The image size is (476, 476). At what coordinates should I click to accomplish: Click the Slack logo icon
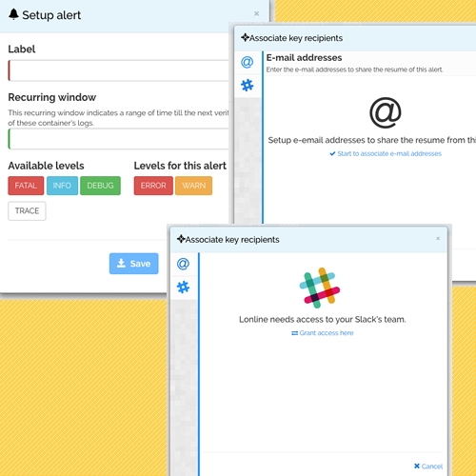click(x=320, y=288)
